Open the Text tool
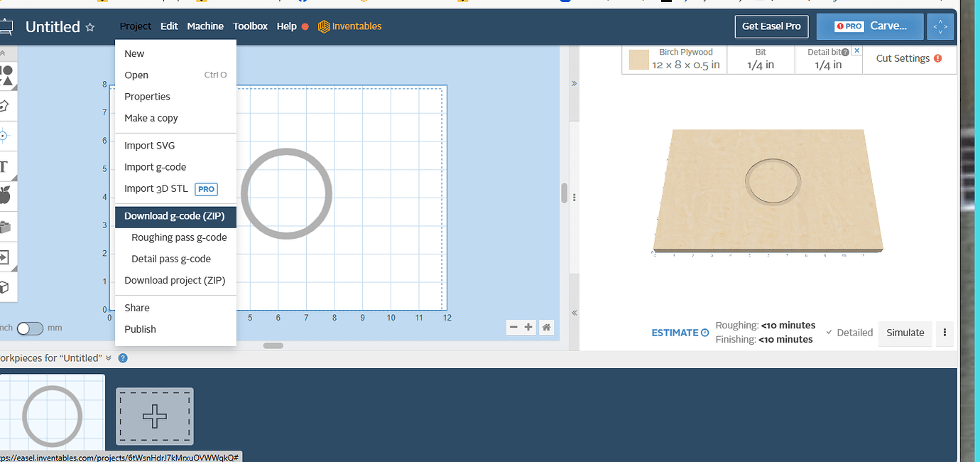The image size is (980, 462). tap(6, 166)
